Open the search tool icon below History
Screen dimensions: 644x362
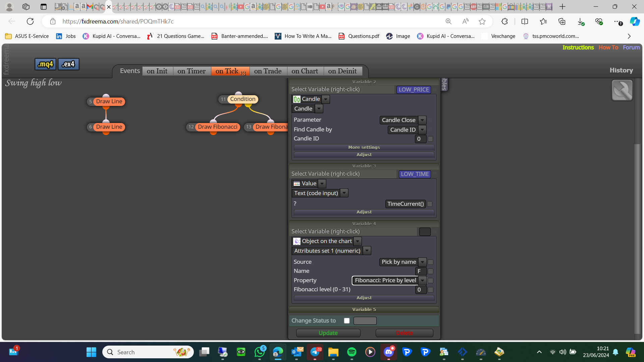pos(622,90)
